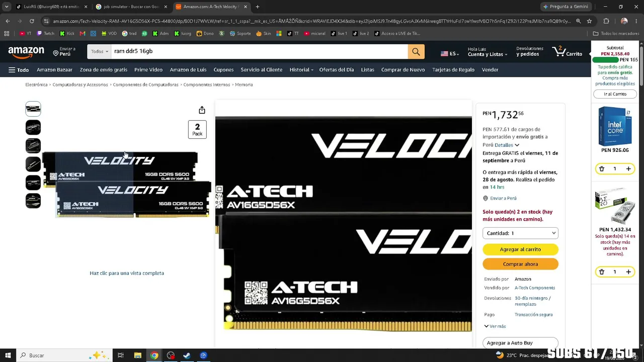Click the Memoria breadcrumb
This screenshot has height=362, width=644.
[244, 85]
